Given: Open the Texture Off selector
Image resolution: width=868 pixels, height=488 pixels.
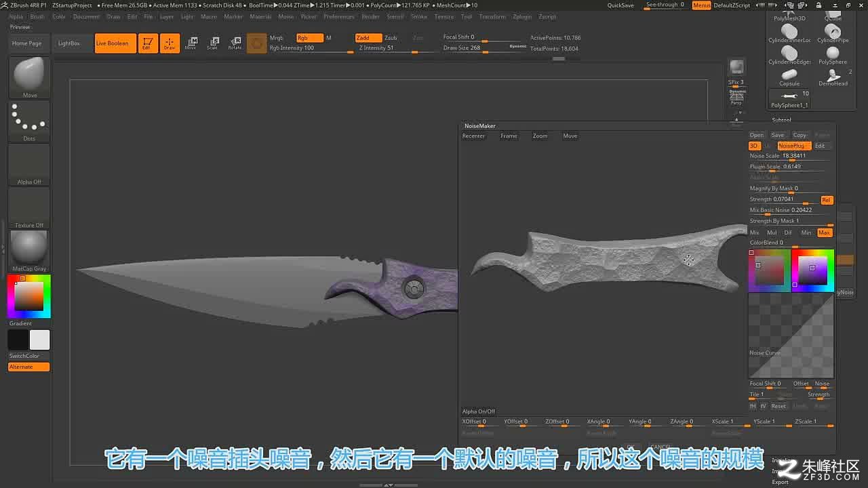Looking at the screenshot, I should tap(29, 208).
